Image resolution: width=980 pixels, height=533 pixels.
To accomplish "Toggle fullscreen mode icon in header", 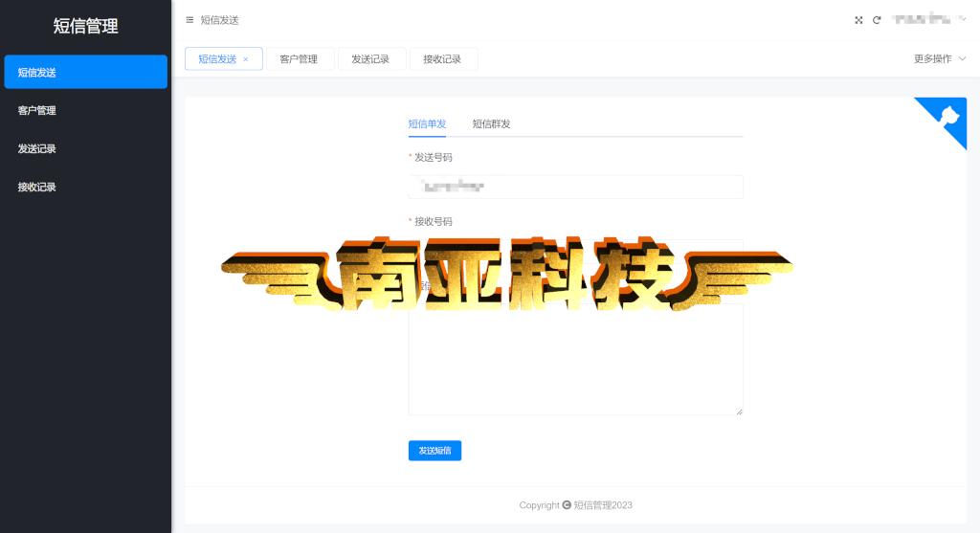I will click(858, 20).
